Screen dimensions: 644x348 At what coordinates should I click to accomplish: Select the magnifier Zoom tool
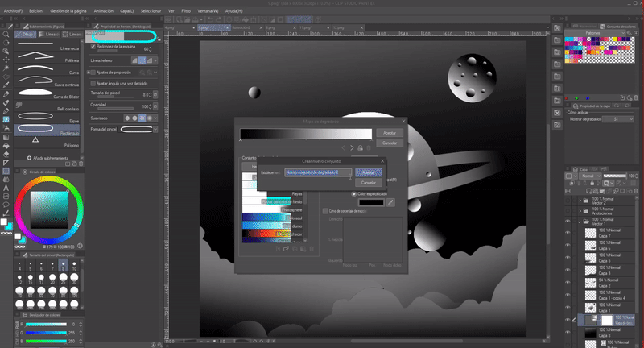click(6, 35)
